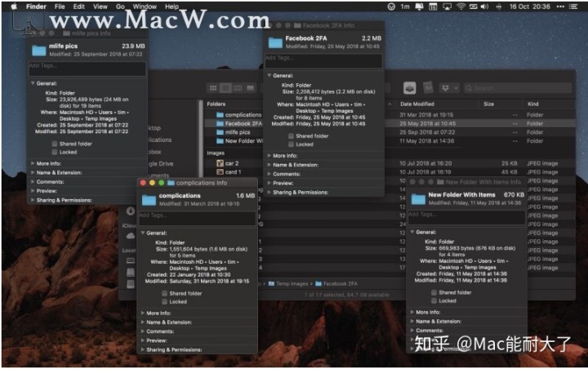Toggle Shared folder in mlife pics Info
588x369 pixels.
point(55,144)
